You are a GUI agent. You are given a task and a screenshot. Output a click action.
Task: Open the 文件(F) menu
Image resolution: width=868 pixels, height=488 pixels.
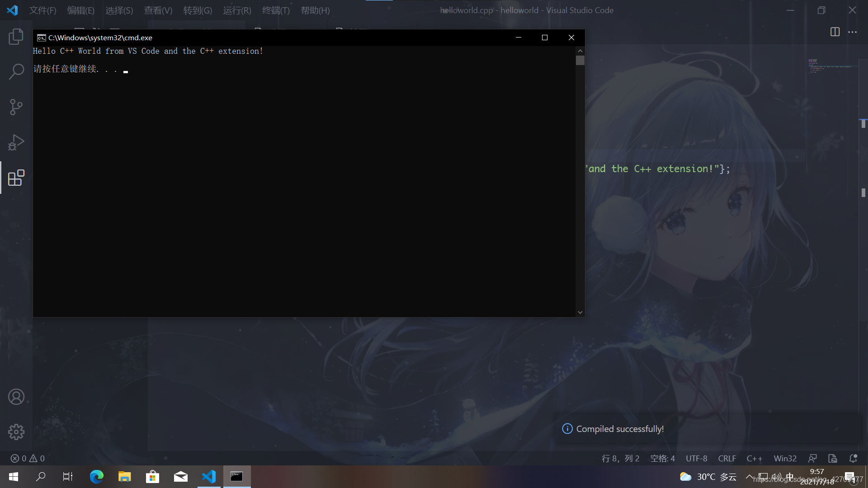point(42,10)
